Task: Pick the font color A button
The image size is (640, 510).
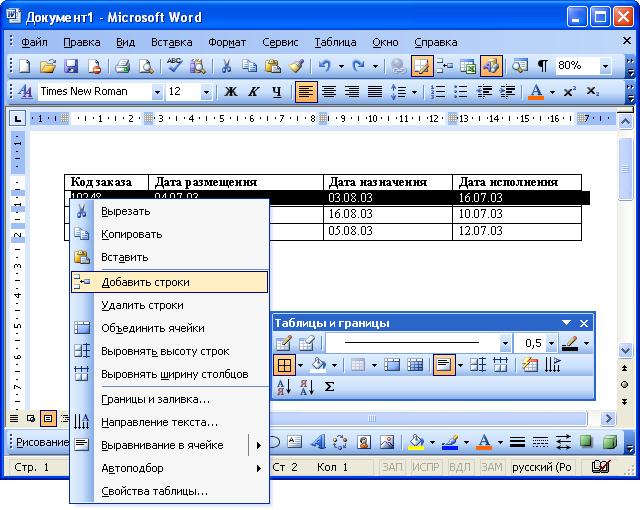Action: click(x=536, y=91)
